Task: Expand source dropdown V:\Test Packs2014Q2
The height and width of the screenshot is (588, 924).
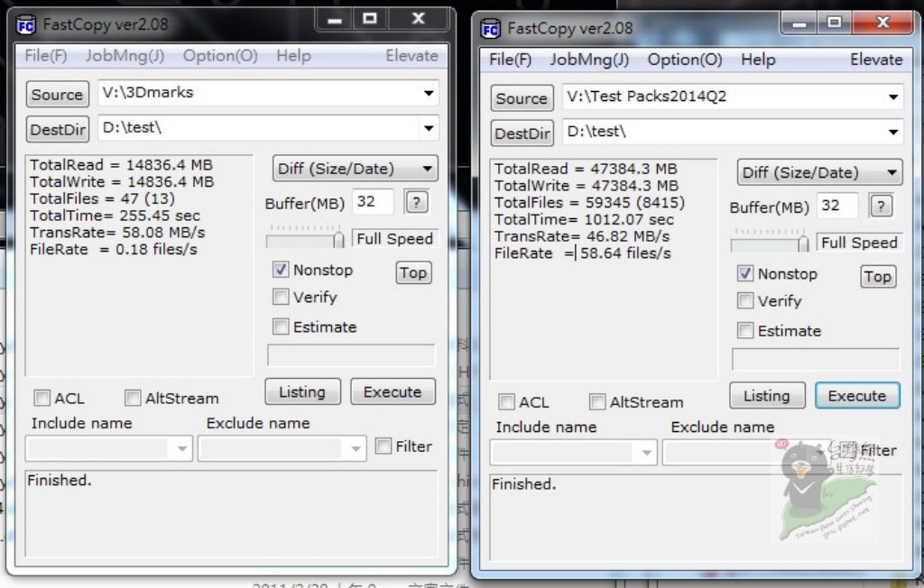Action: (892, 96)
